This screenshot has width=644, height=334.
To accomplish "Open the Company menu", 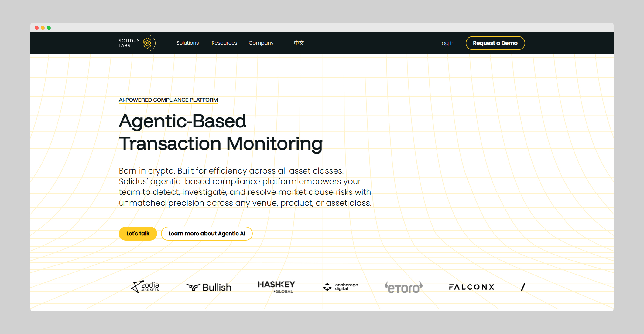I will [x=261, y=43].
